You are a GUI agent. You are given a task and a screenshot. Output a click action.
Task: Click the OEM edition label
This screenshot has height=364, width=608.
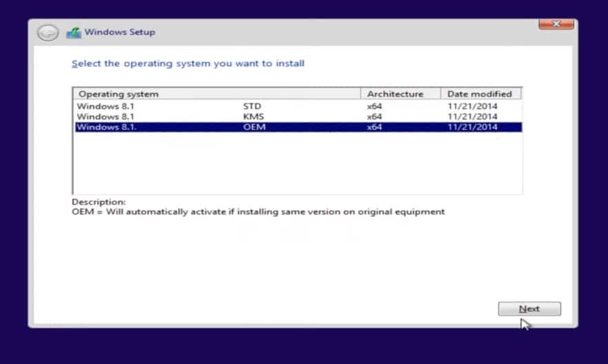(x=254, y=127)
